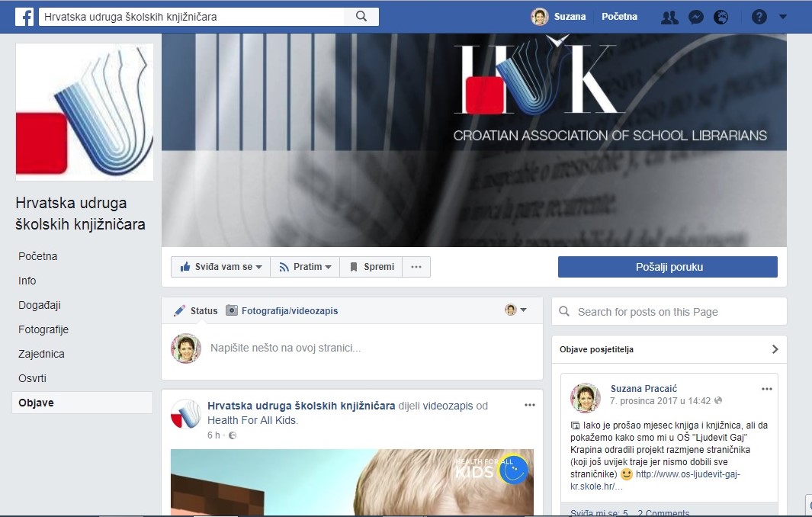Click the Spremi button
812x517 pixels.
pos(371,267)
